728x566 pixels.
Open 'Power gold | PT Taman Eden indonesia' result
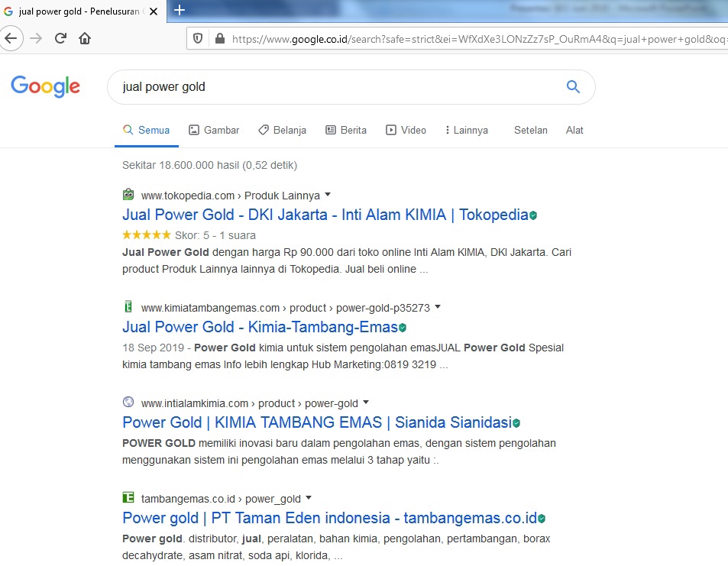330,518
